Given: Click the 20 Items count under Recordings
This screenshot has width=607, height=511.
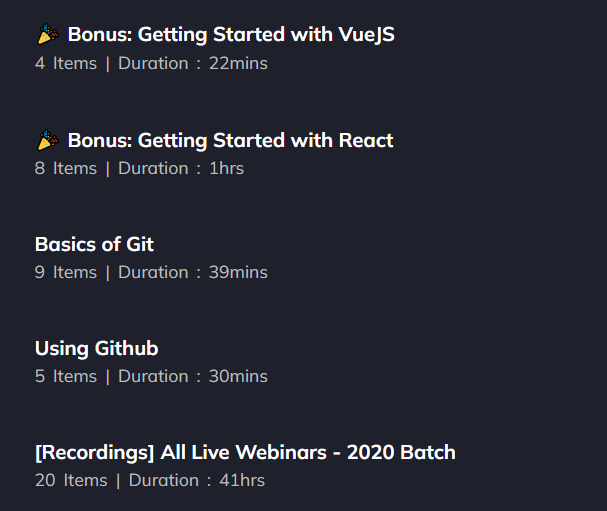Looking at the screenshot, I should click(71, 480).
